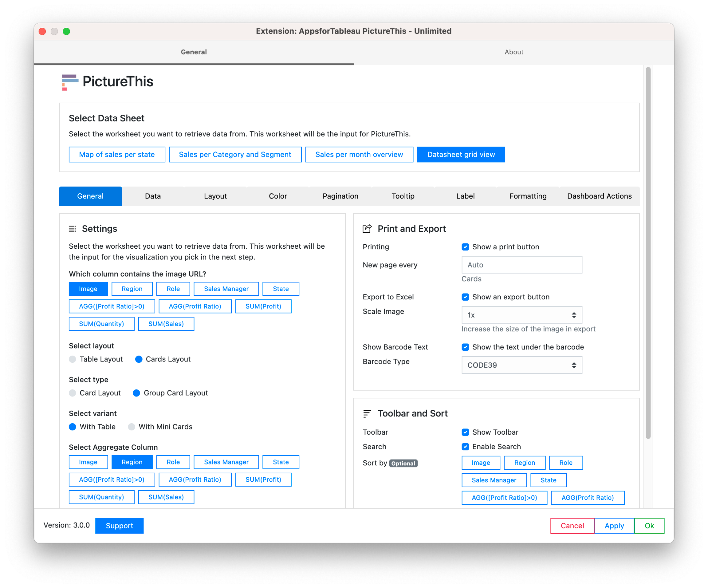
Task: Click the green fullscreen window button
Action: pos(66,31)
